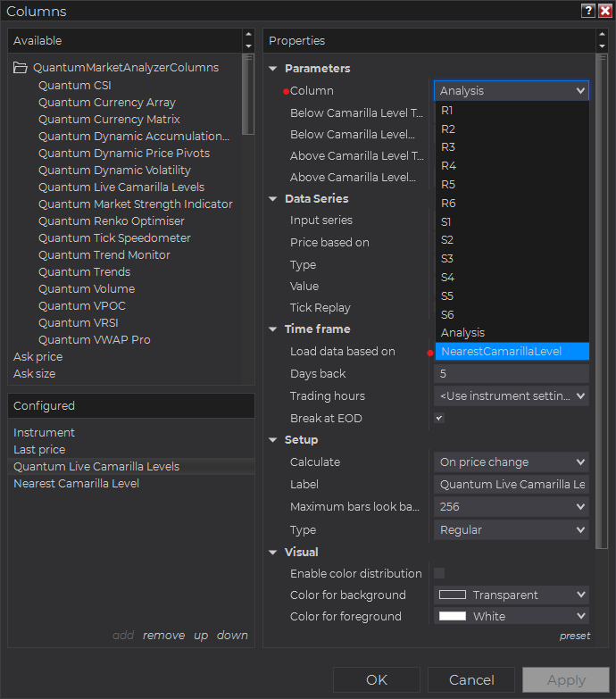Image resolution: width=616 pixels, height=699 pixels.
Task: Select Quantum Live Camarilla Levels in Available
Action: pyautogui.click(x=121, y=187)
